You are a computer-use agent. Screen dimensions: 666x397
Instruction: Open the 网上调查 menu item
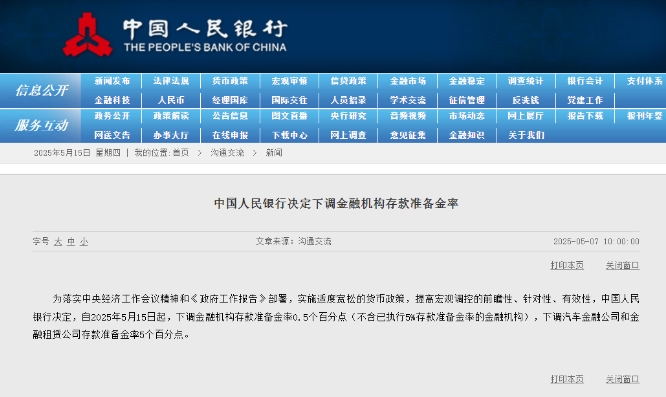coord(348,135)
